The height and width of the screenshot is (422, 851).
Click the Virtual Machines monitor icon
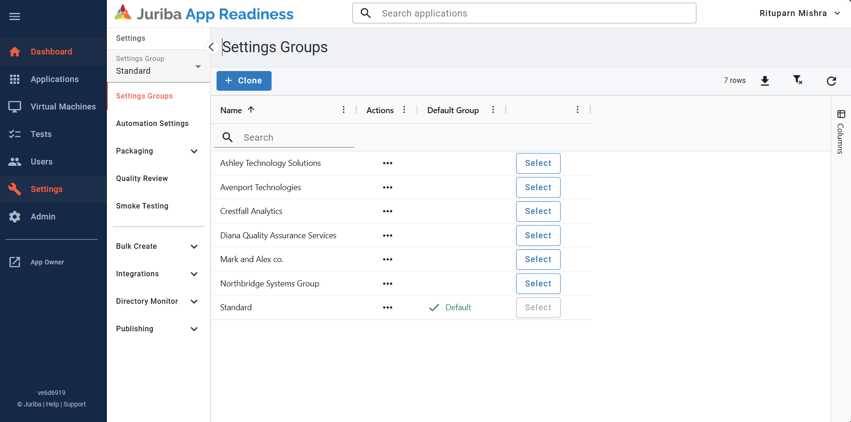15,107
